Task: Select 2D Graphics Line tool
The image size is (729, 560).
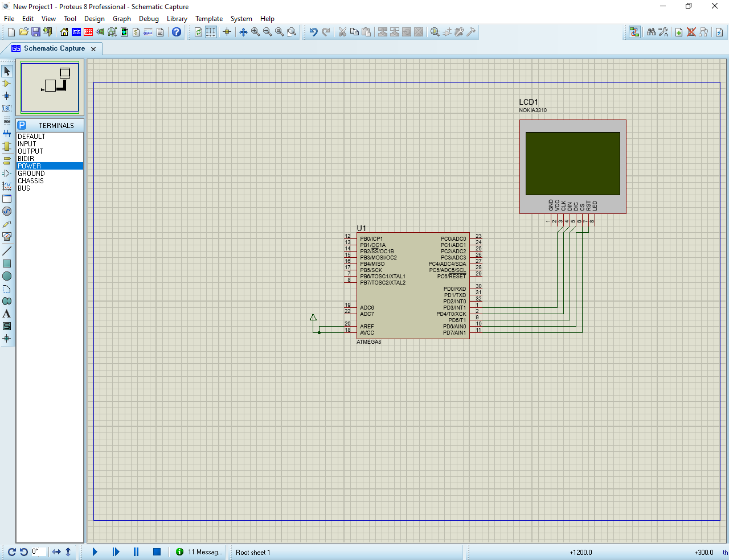Action: (7, 251)
